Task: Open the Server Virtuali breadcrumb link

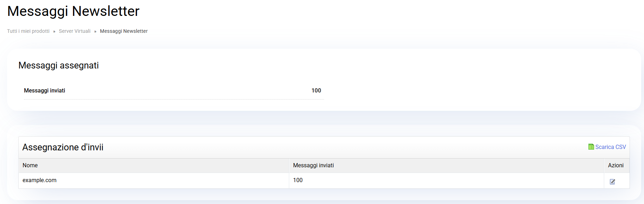Action: coord(75,31)
